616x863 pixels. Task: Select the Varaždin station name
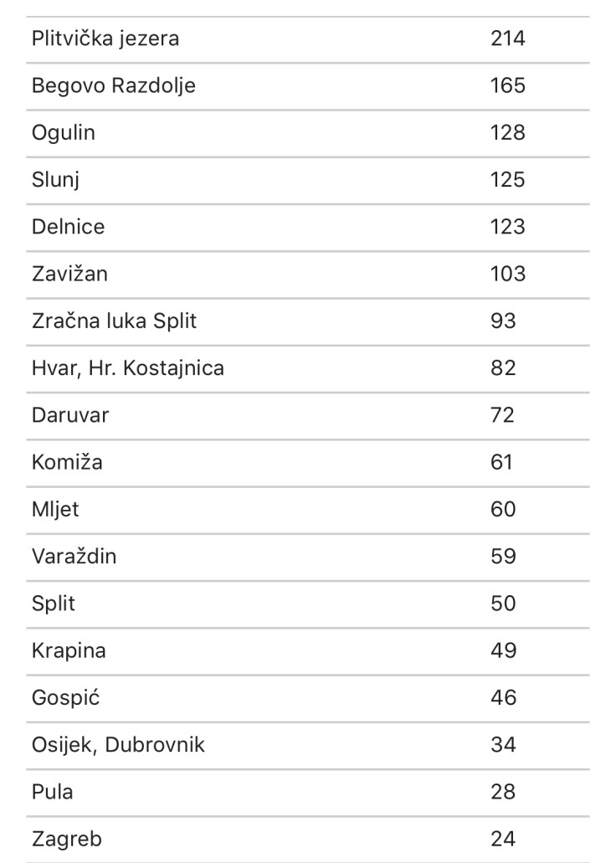pyautogui.click(x=74, y=556)
